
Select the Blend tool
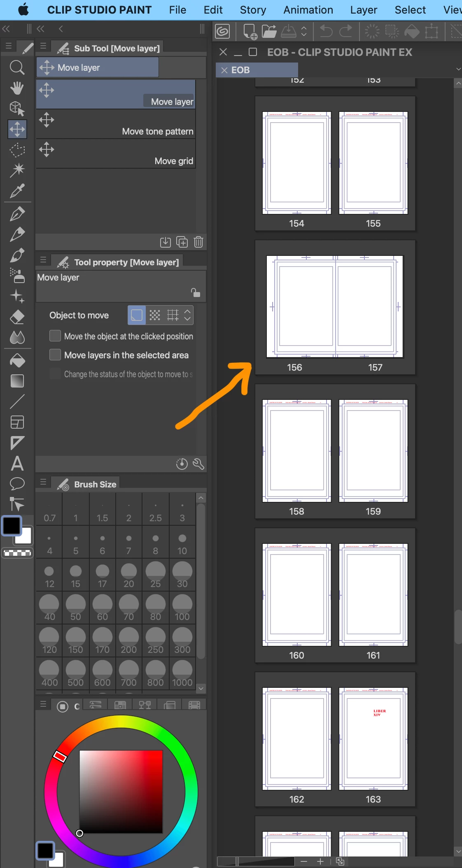tap(17, 337)
